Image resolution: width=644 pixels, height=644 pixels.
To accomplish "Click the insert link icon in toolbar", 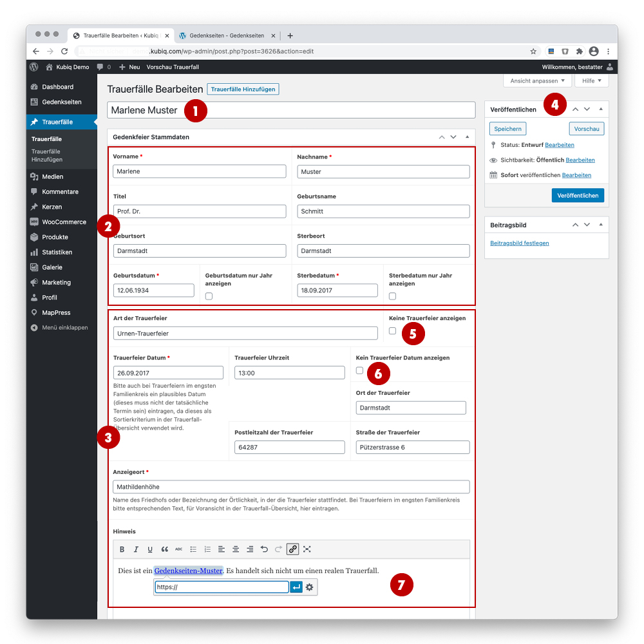I will point(292,549).
